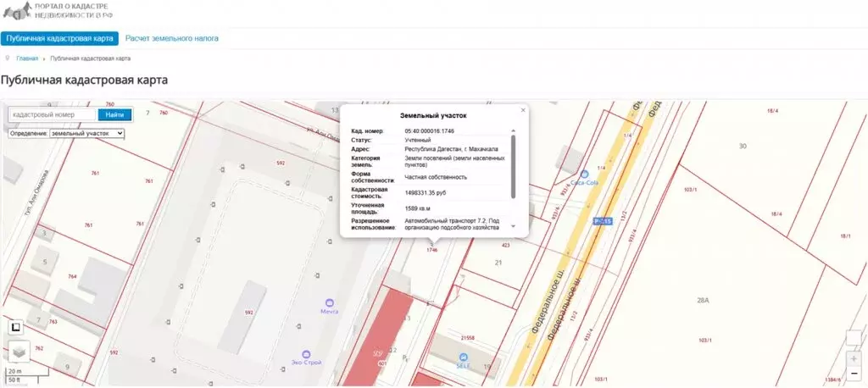Click the popup's vertical scrollbar thumb

pyautogui.click(x=514, y=166)
